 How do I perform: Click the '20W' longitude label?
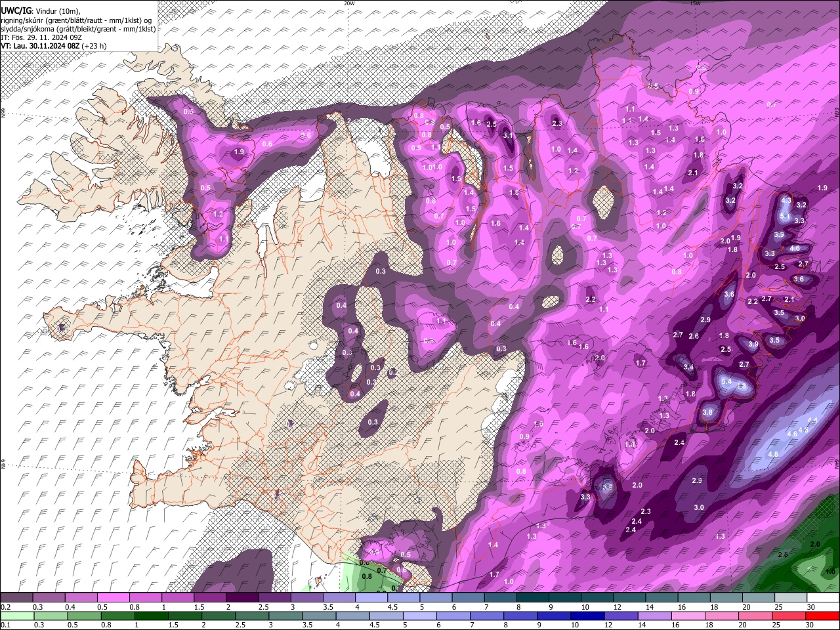tap(349, 3)
